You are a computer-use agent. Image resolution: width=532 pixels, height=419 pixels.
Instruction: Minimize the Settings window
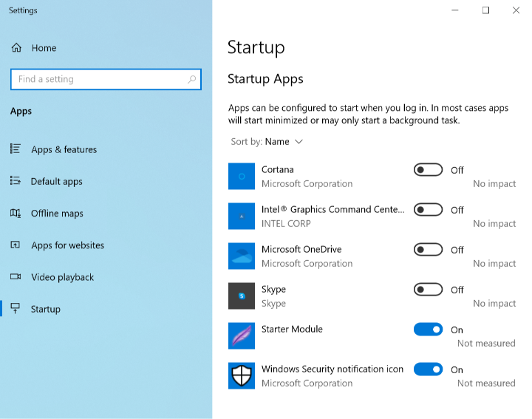coord(455,10)
